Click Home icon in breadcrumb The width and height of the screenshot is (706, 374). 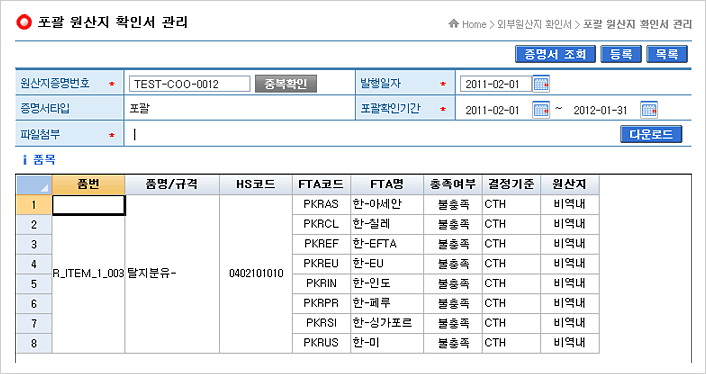pyautogui.click(x=454, y=24)
